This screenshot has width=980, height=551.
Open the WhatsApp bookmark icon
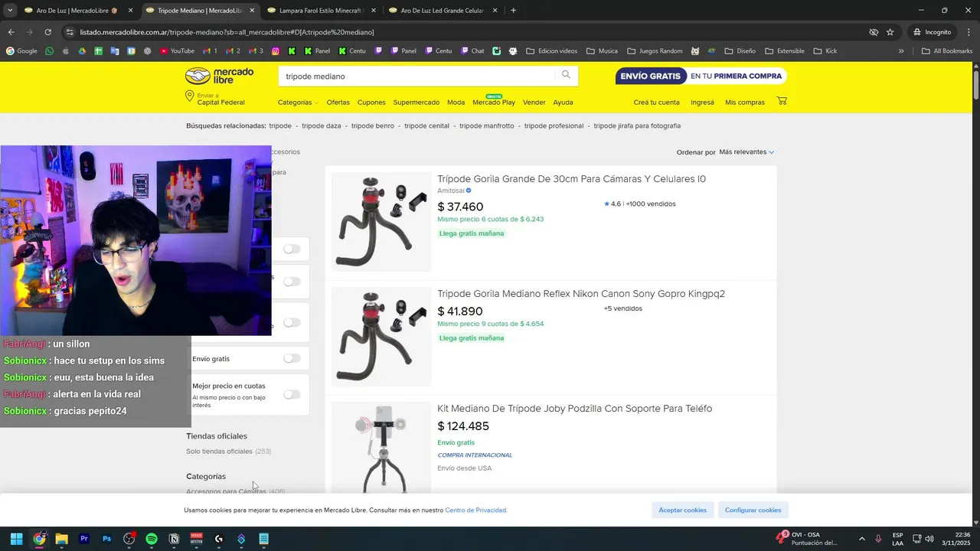(50, 51)
